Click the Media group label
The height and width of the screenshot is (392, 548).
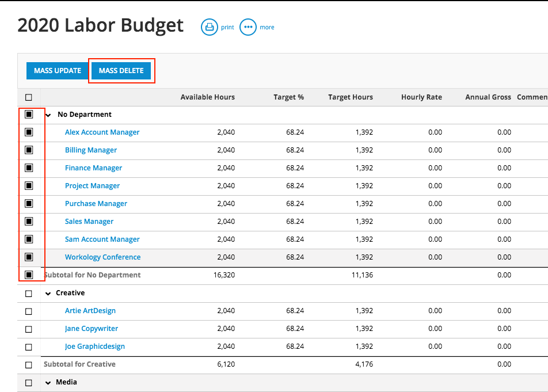[x=66, y=382]
